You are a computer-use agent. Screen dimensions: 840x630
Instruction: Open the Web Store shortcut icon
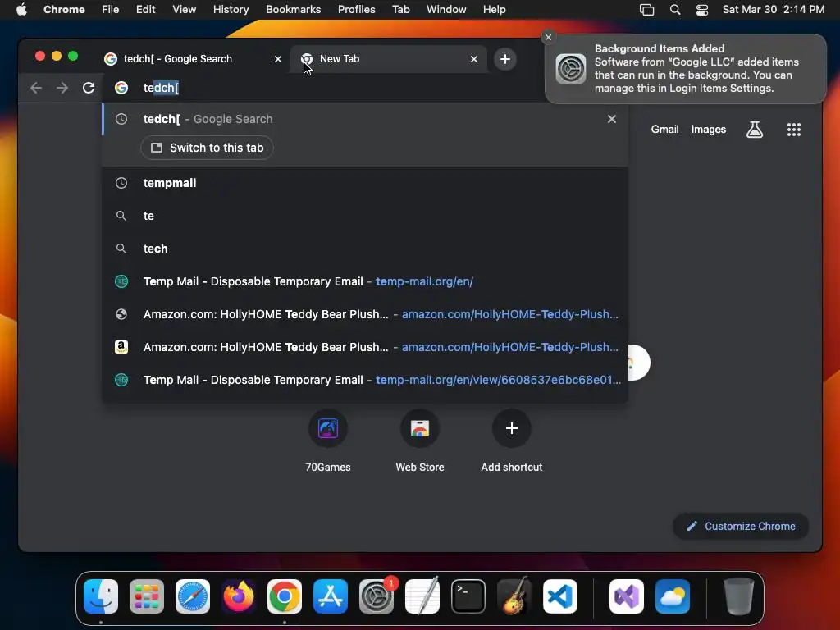pyautogui.click(x=420, y=428)
